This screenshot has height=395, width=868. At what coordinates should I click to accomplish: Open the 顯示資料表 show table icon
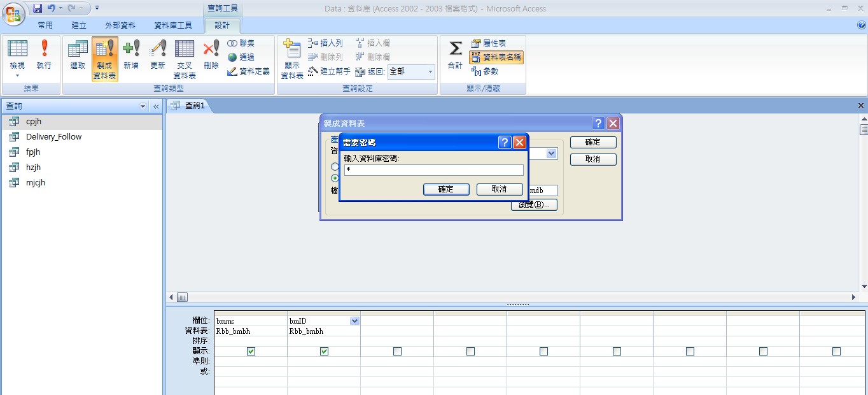point(292,59)
